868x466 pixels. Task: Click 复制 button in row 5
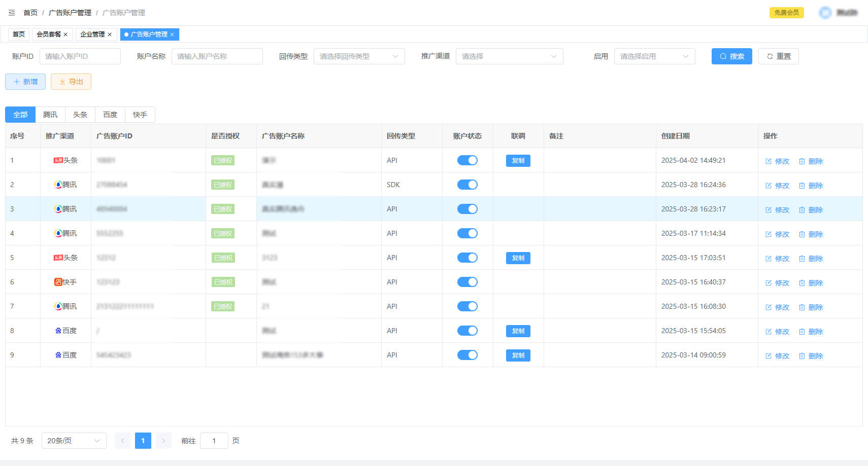518,258
